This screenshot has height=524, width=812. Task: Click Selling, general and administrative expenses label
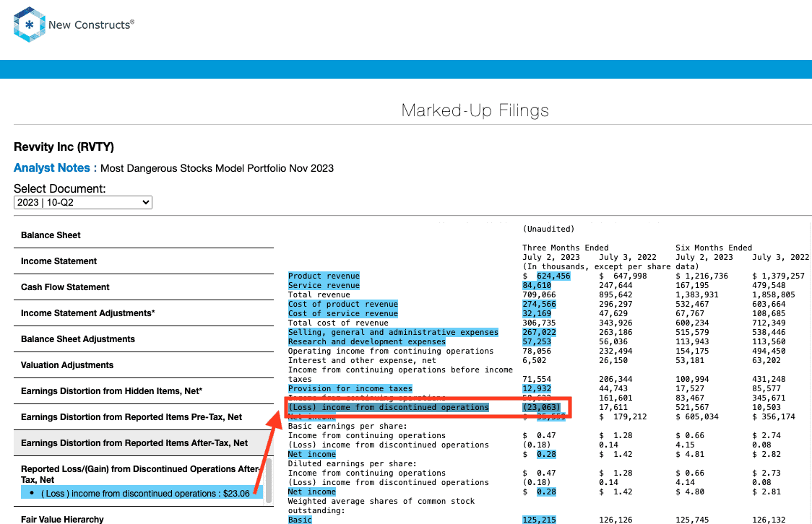coord(393,333)
